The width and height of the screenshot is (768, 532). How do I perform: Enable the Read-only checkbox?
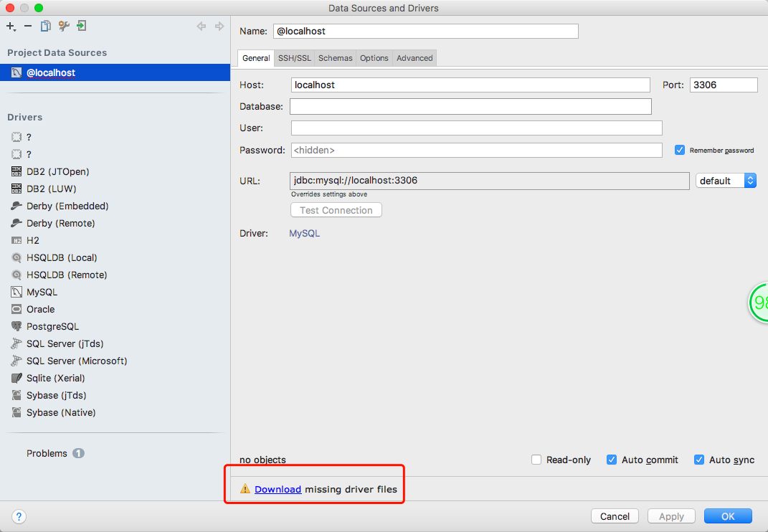pyautogui.click(x=536, y=460)
